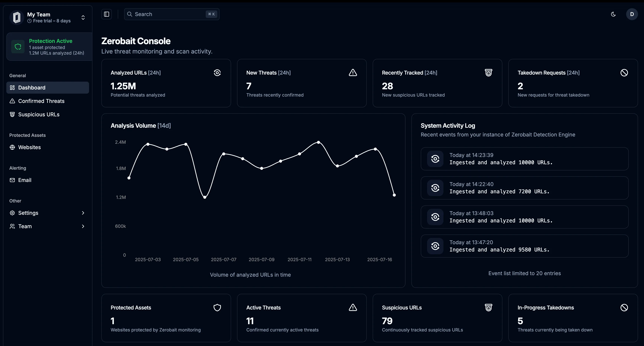Click the Protection Active status panel
The width and height of the screenshot is (644, 346).
pyautogui.click(x=49, y=47)
